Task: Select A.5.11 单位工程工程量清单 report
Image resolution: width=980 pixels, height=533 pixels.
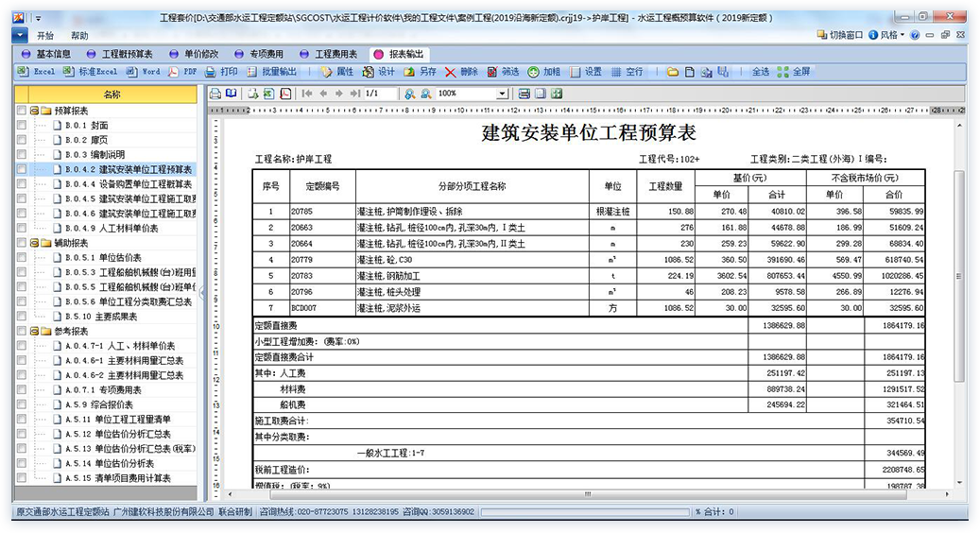Action: click(x=117, y=420)
